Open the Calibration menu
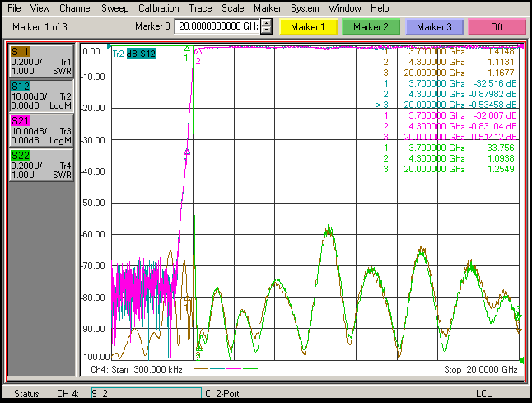The height and width of the screenshot is (403, 532). click(158, 7)
